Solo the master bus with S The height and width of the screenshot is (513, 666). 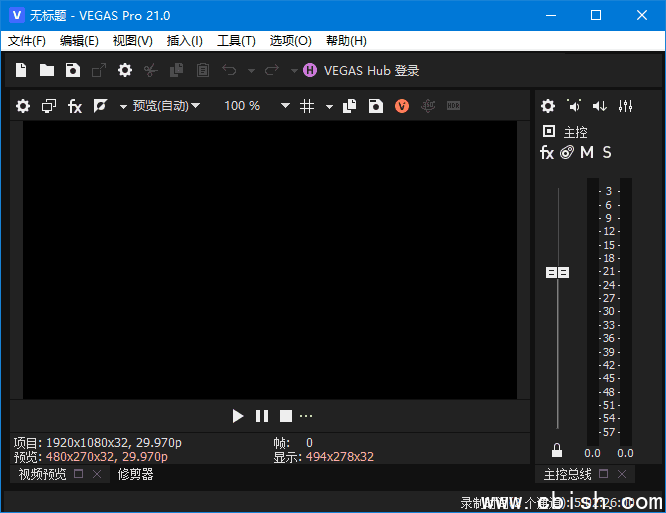click(607, 153)
